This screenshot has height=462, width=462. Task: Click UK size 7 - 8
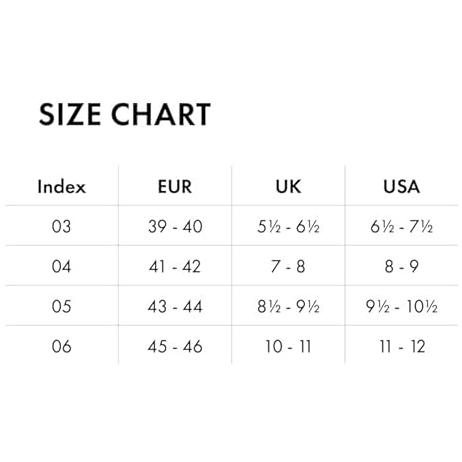(288, 266)
